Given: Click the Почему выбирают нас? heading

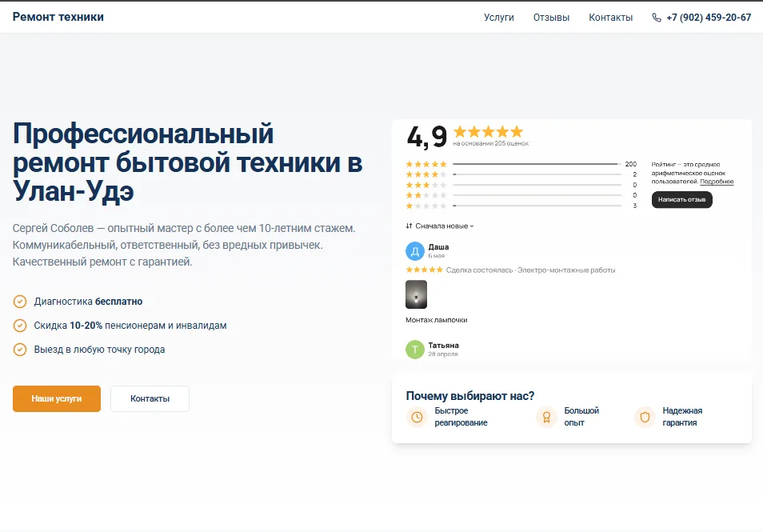Looking at the screenshot, I should pyautogui.click(x=470, y=396).
